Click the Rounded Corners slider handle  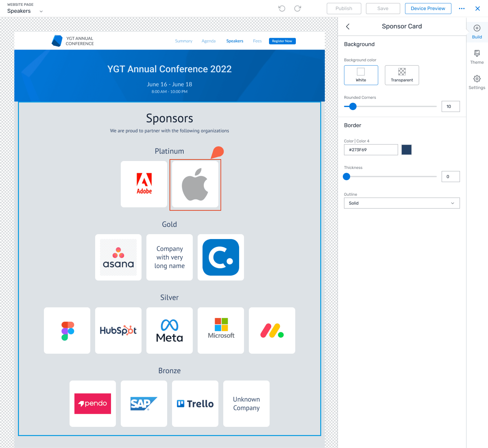(353, 107)
